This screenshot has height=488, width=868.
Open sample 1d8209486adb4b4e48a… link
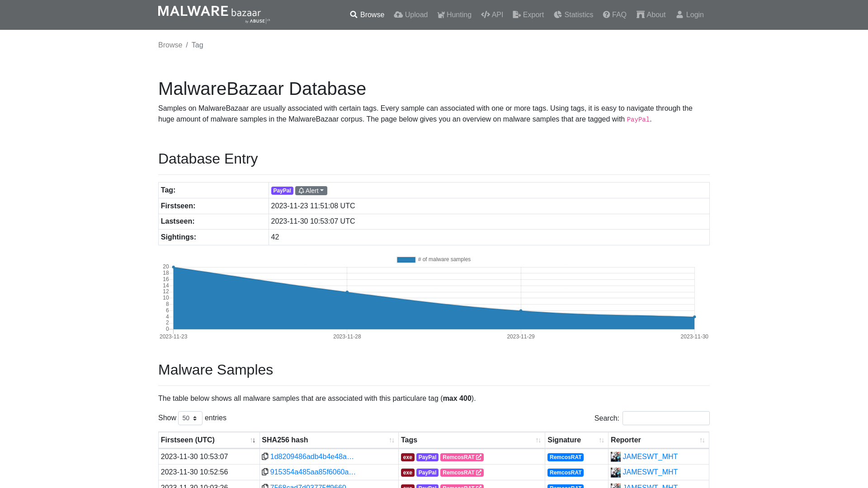click(x=312, y=457)
